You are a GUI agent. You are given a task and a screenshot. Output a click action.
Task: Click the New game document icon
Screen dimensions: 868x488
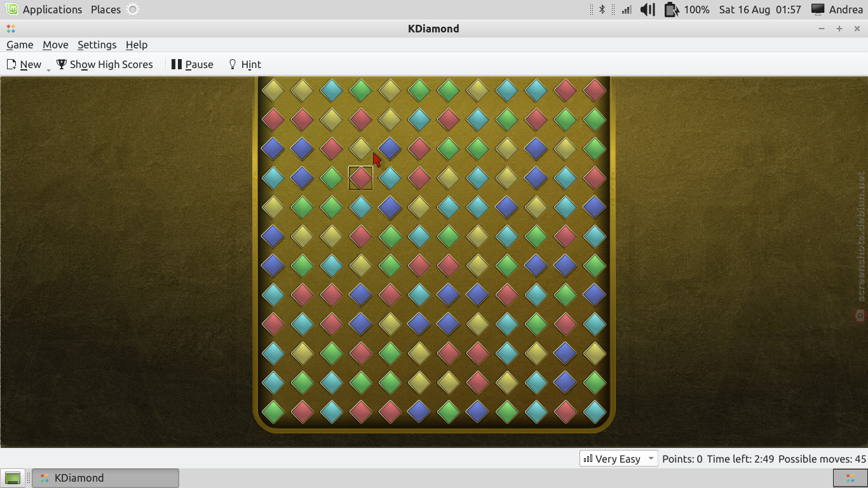pyautogui.click(x=11, y=64)
